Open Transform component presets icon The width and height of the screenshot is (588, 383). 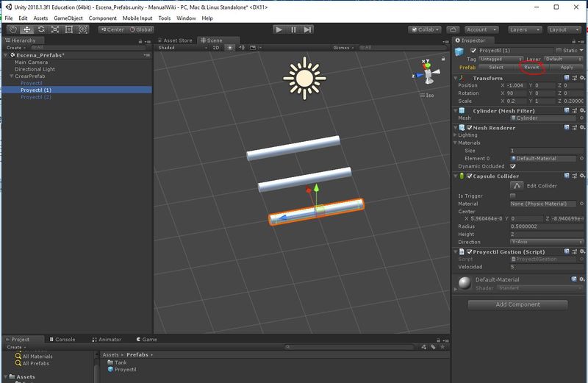click(575, 78)
